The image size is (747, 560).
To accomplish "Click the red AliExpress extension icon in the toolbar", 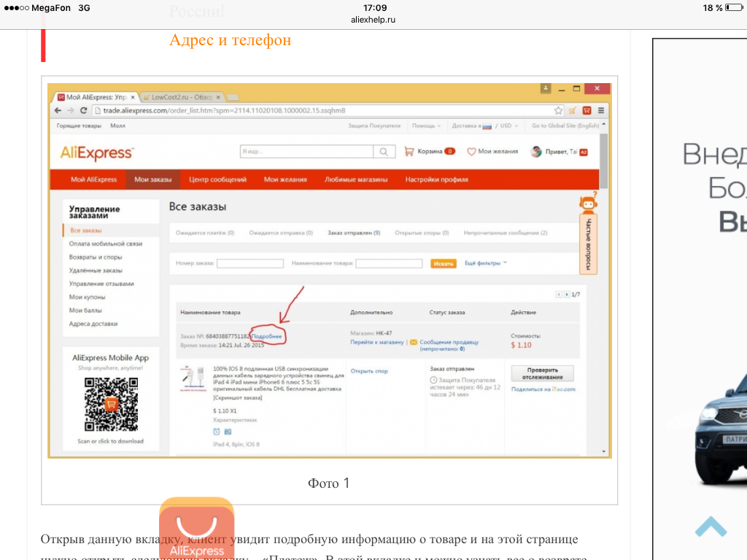I will (587, 111).
